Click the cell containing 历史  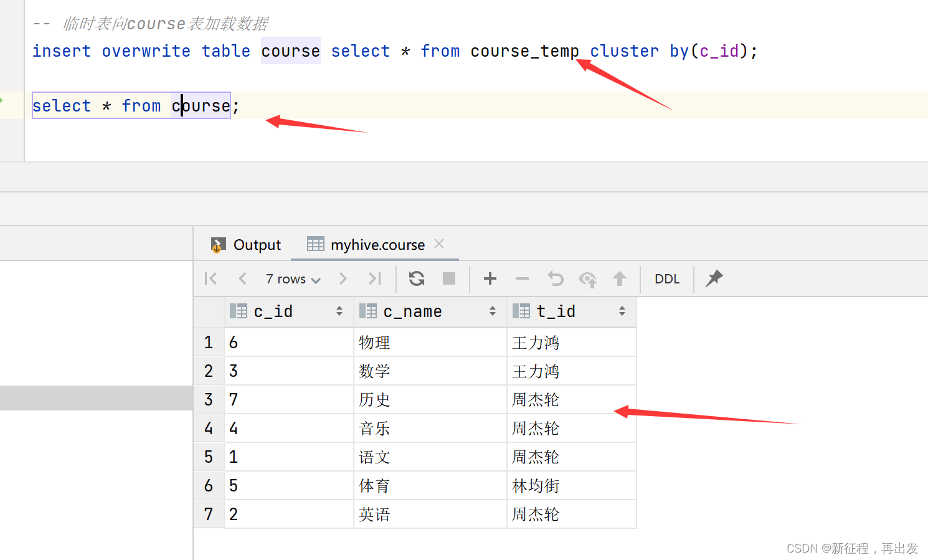tap(430, 400)
